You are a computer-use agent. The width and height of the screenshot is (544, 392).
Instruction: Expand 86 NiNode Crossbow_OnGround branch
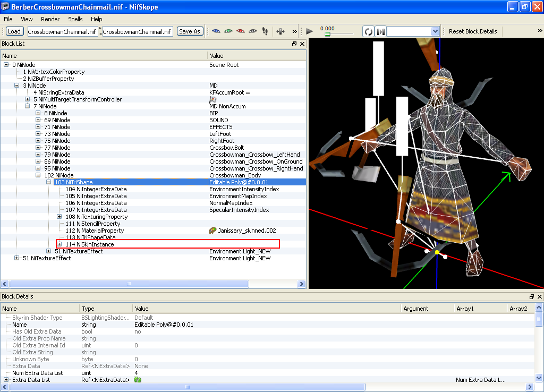coord(38,161)
